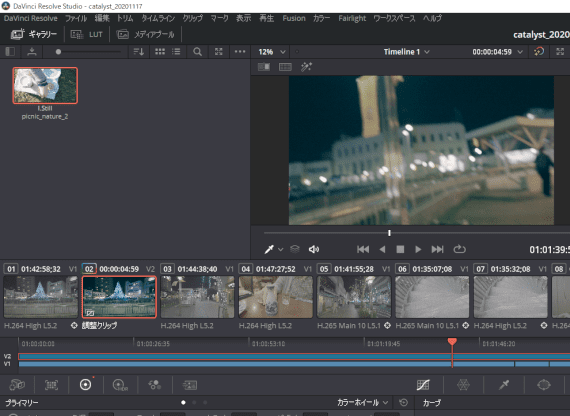
Task: Toggle the LUT panel button
Action: point(87,34)
